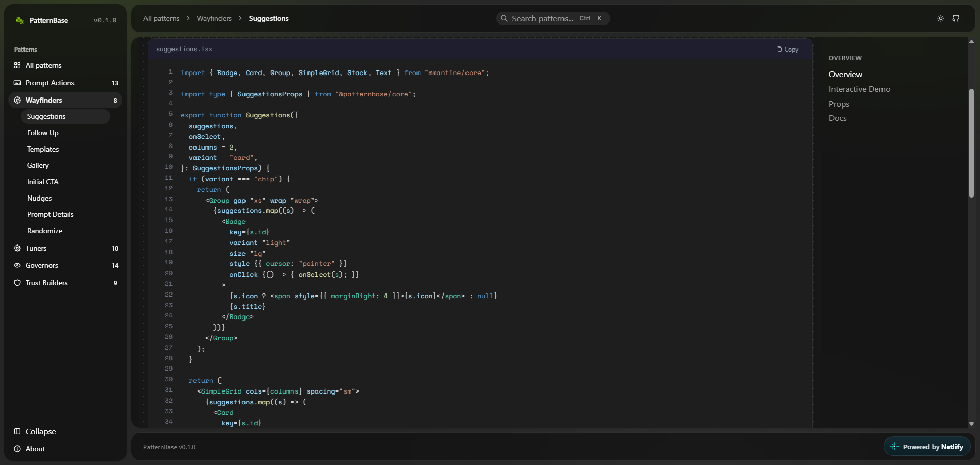Expand the Trust Builders category
Image resolution: width=980 pixels, height=465 pixels.
point(65,283)
